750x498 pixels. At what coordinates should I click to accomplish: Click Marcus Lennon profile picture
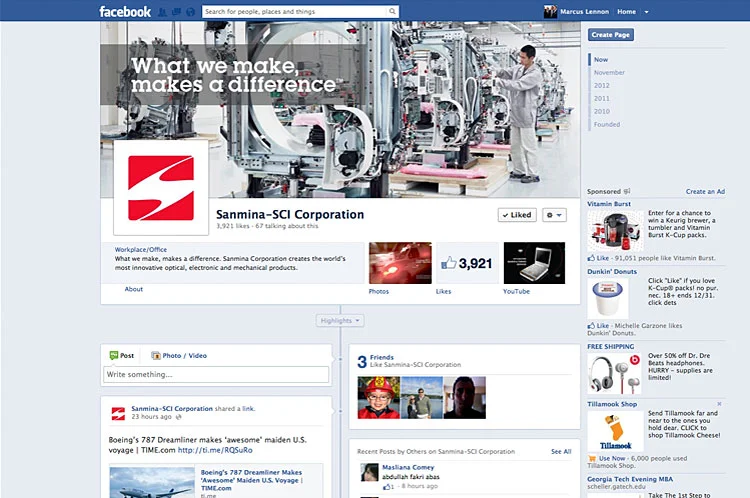click(550, 11)
